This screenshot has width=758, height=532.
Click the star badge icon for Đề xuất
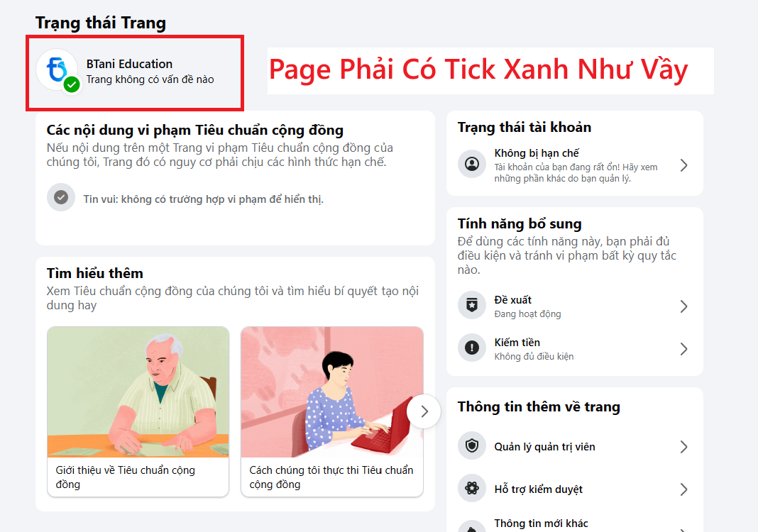472,306
